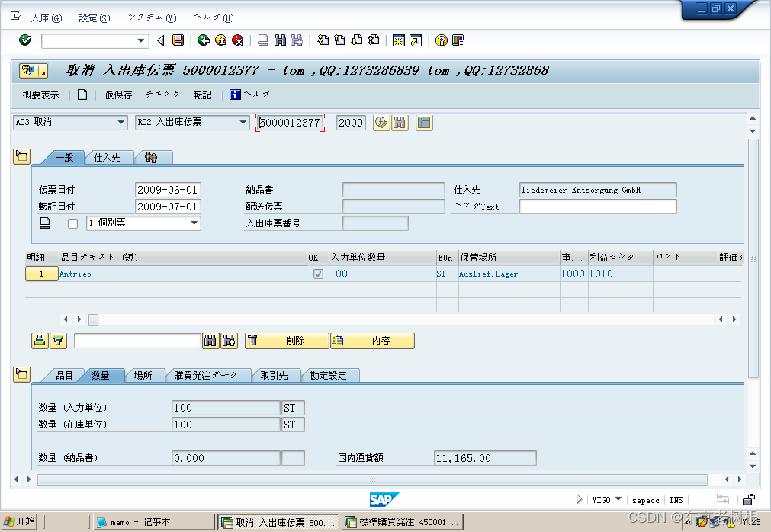Click the create new document page icon
The image size is (771, 532).
(x=82, y=95)
